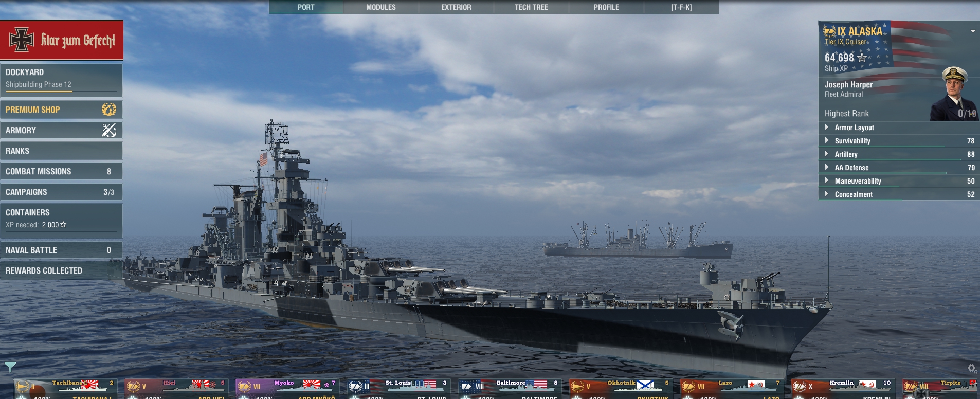This screenshot has height=399, width=980.
Task: Open the Modules tab
Action: pos(381,7)
